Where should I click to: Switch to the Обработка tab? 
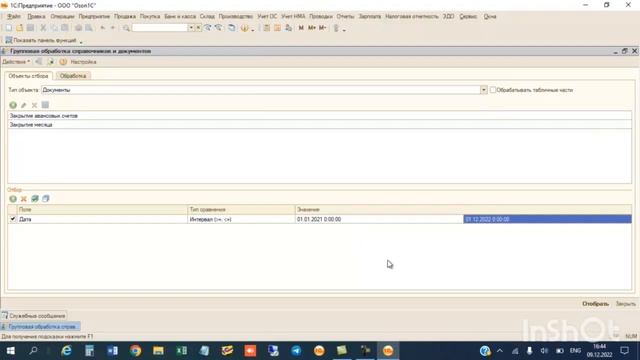[73, 76]
